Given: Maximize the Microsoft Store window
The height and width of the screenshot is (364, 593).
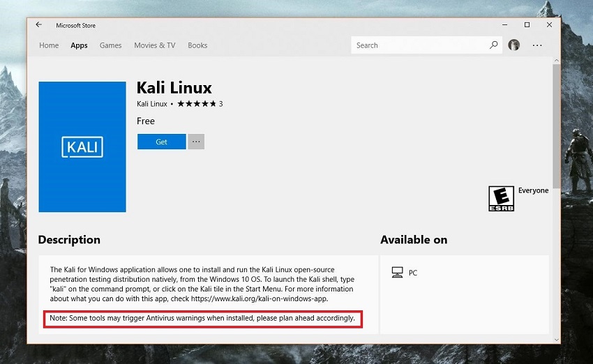Looking at the screenshot, I should tap(527, 25).
